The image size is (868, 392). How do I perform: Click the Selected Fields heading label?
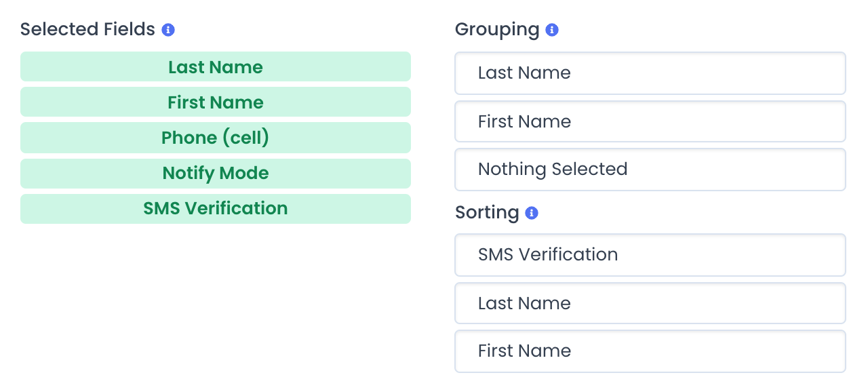[x=88, y=29]
